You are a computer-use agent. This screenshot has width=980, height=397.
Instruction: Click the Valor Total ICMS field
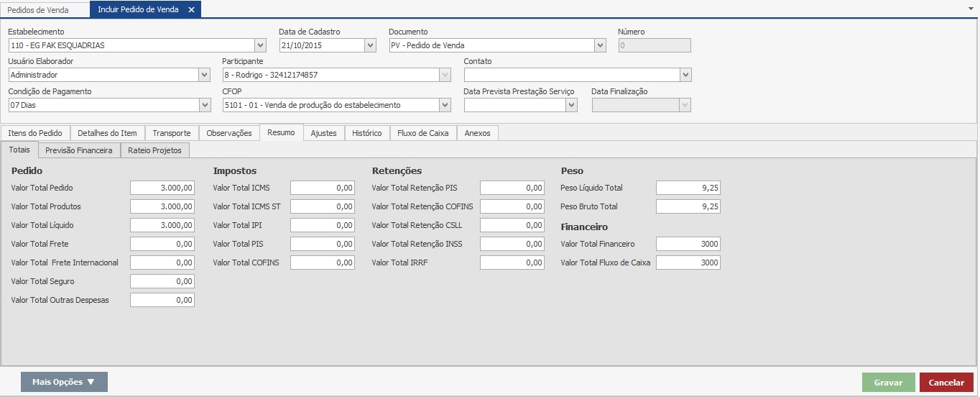tap(323, 188)
